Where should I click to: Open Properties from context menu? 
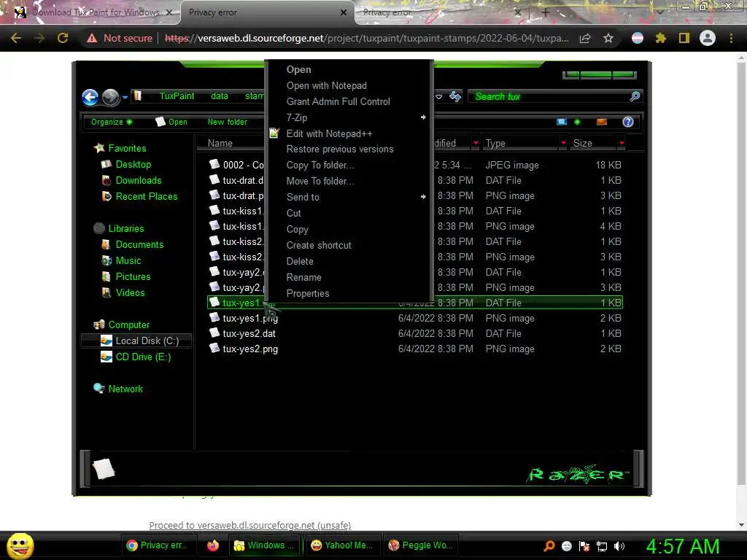point(308,293)
